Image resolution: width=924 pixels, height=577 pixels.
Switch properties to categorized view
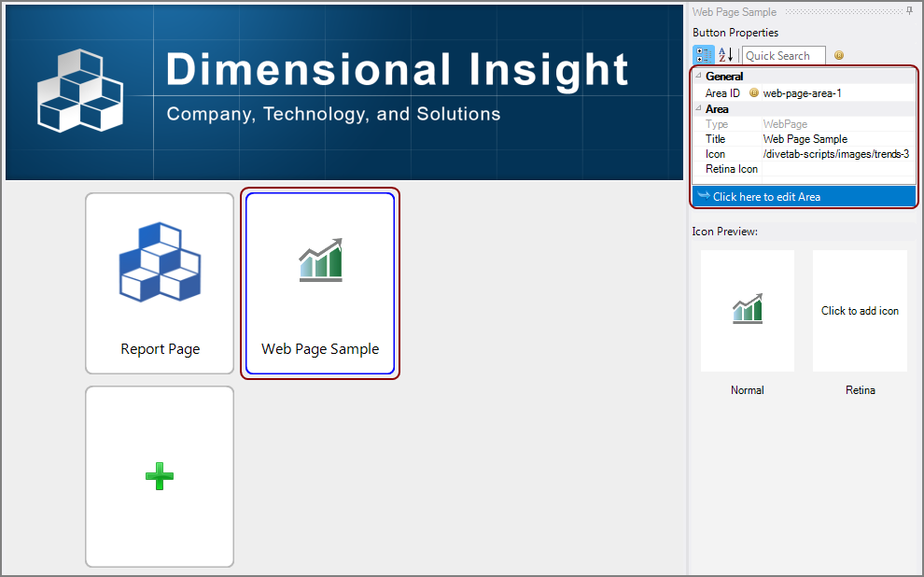coord(703,56)
